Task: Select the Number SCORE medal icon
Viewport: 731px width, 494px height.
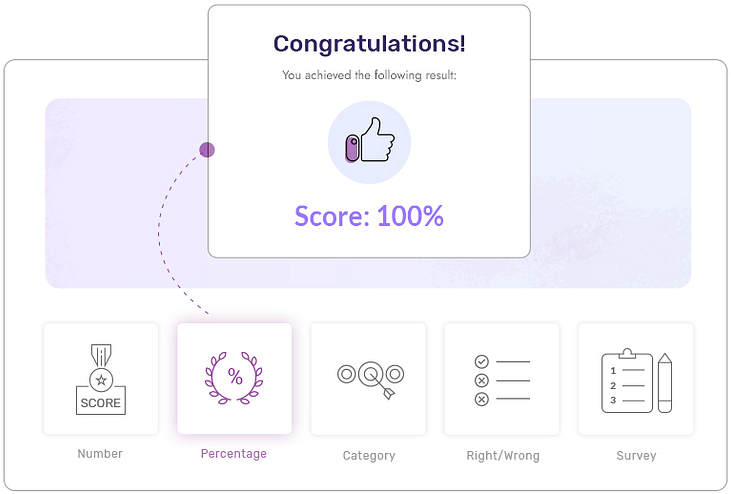Action: point(101,379)
